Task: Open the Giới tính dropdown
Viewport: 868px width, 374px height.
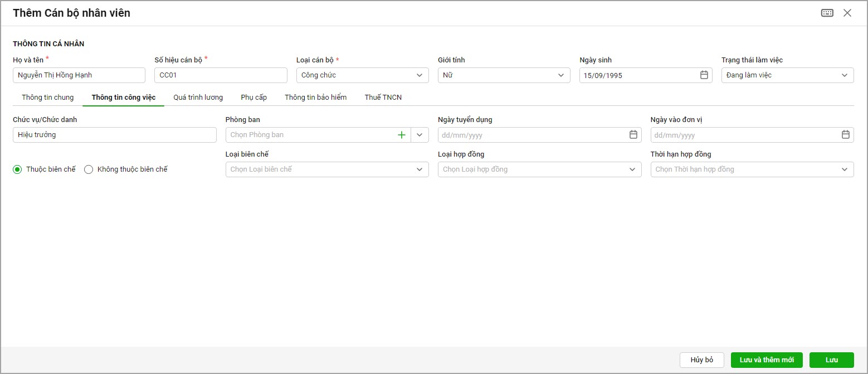Action: pyautogui.click(x=561, y=75)
